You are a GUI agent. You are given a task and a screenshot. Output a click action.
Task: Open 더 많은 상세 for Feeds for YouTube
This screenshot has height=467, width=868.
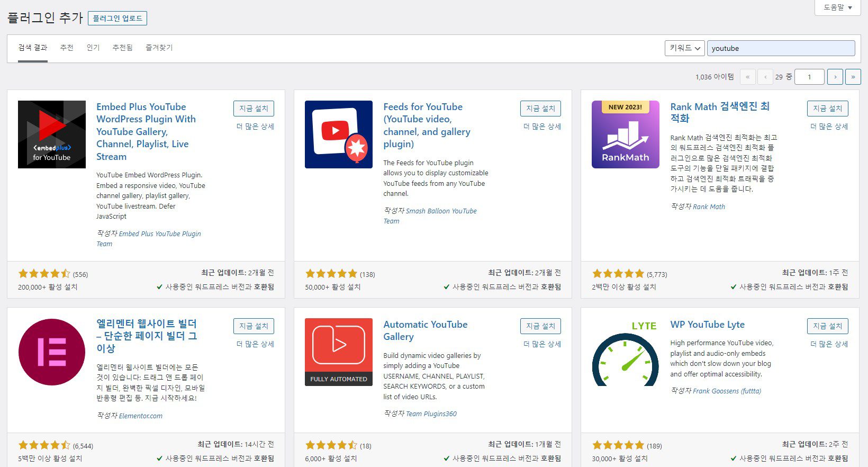tap(542, 127)
